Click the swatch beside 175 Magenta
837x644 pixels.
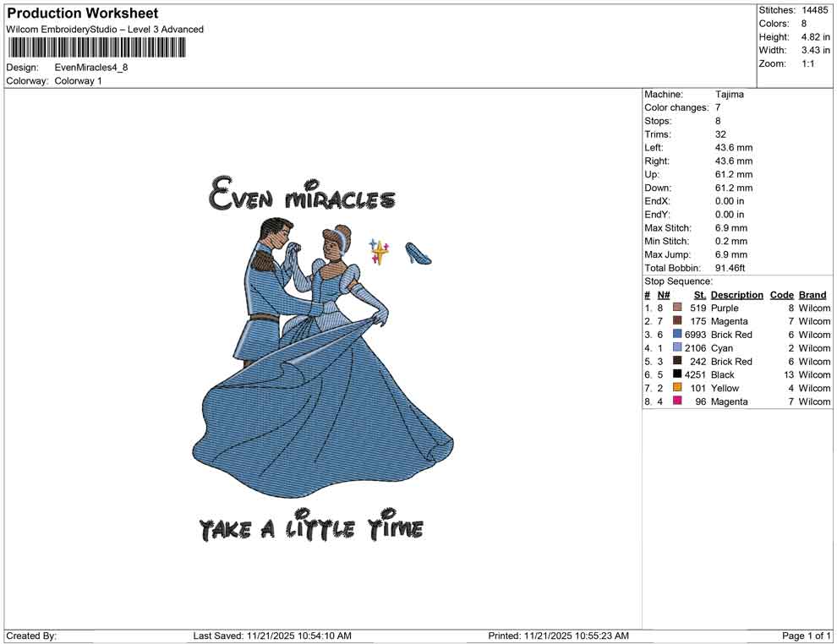677,320
